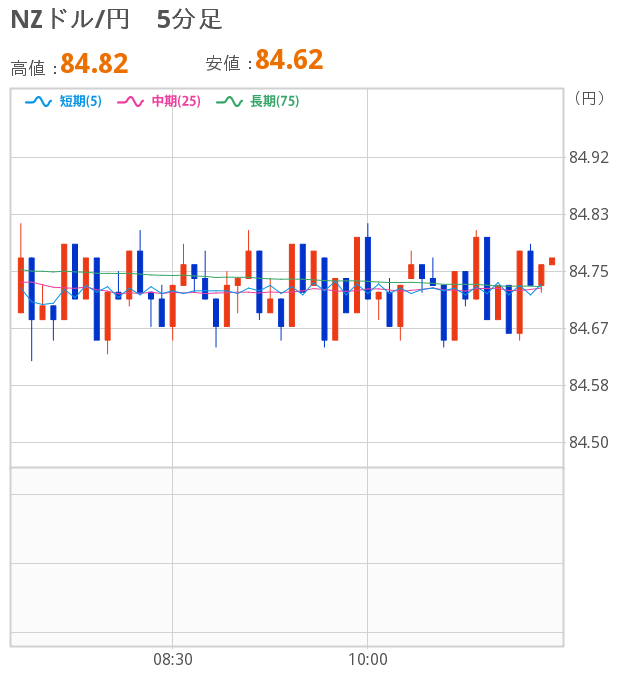Select the 08:30 time axis label
The width and height of the screenshot is (630, 675).
[173, 659]
